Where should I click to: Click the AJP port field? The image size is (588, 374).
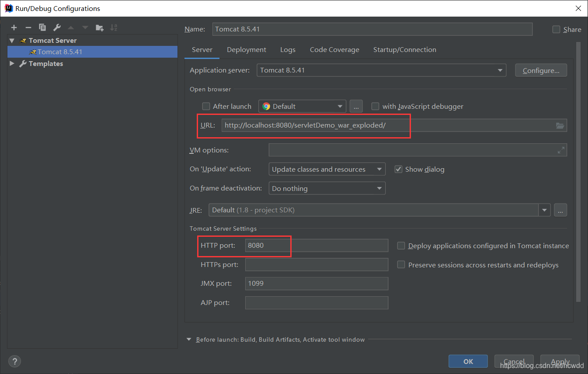pos(317,303)
